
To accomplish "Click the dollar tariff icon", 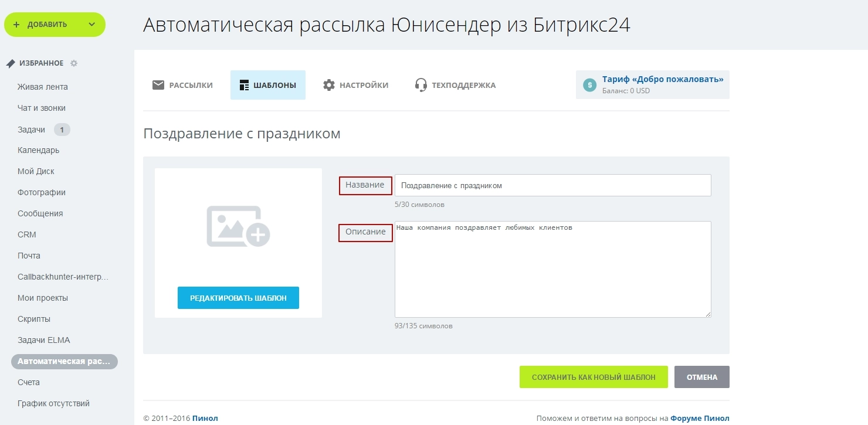I will tap(589, 85).
